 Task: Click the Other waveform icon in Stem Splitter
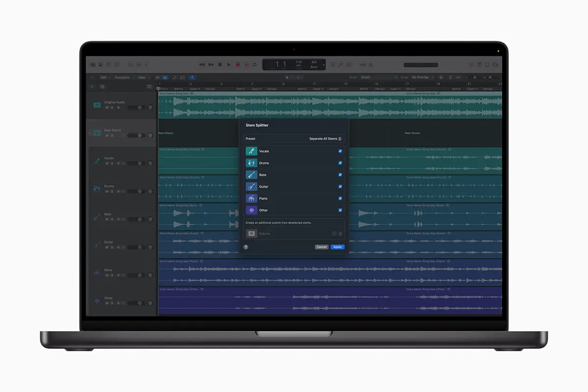pos(251,210)
